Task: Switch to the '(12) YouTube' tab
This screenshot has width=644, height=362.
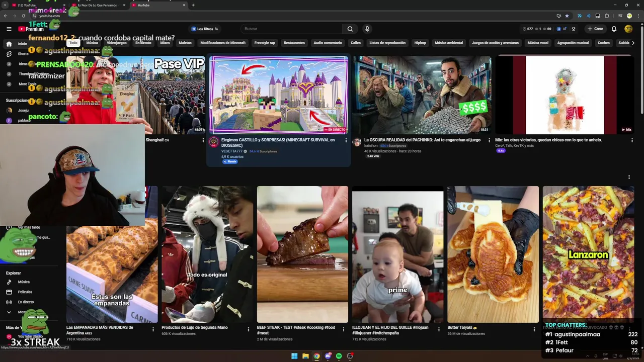Action: click(x=39, y=5)
